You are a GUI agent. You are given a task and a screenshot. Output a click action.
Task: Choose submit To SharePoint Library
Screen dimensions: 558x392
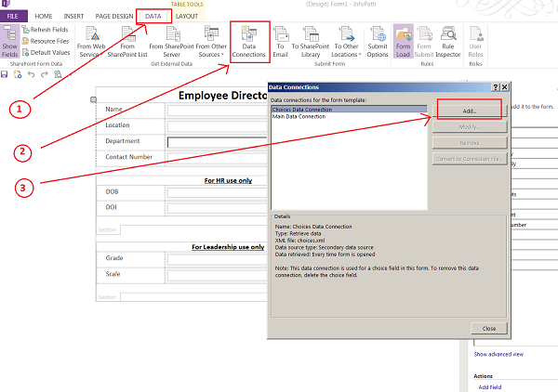311,41
